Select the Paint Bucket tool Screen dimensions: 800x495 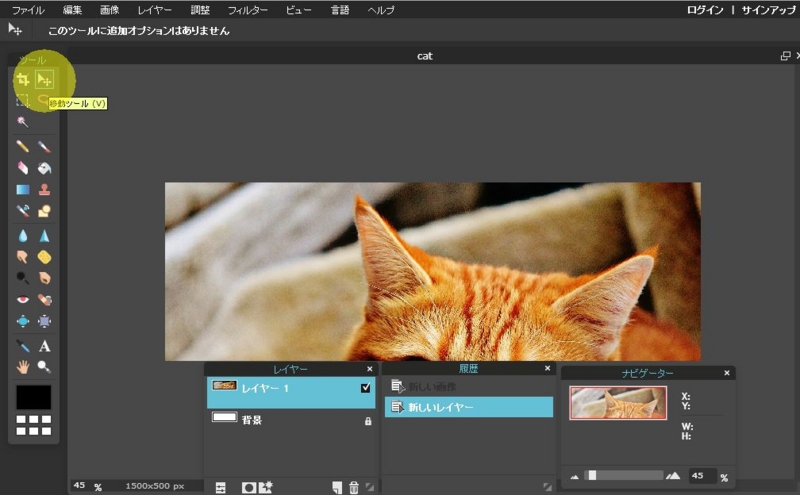(44, 168)
